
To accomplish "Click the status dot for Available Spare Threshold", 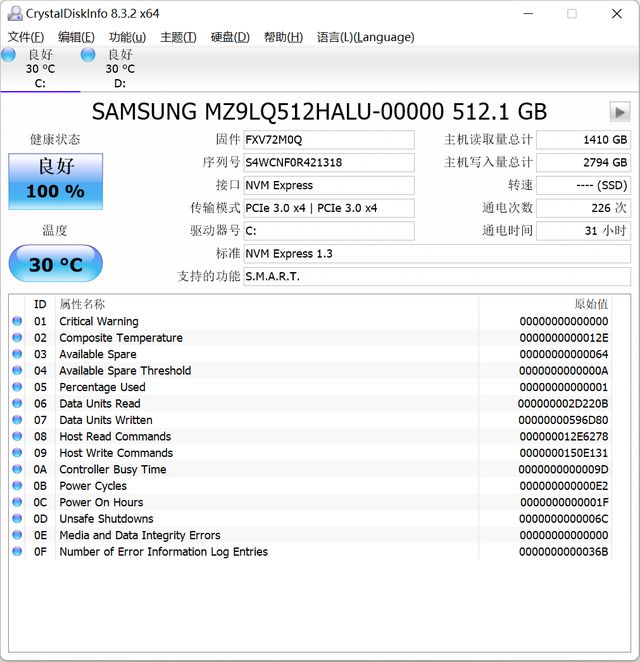I will (17, 370).
